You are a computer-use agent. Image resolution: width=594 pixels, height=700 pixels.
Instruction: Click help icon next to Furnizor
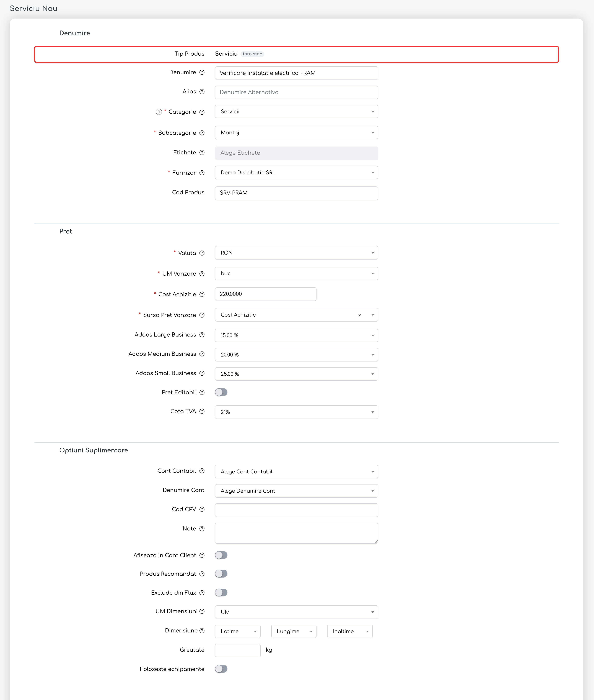[202, 173]
